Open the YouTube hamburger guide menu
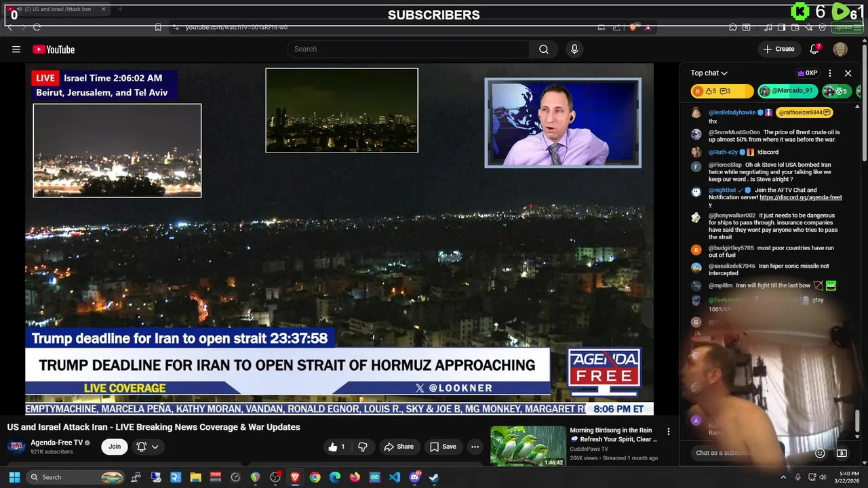 coord(16,49)
